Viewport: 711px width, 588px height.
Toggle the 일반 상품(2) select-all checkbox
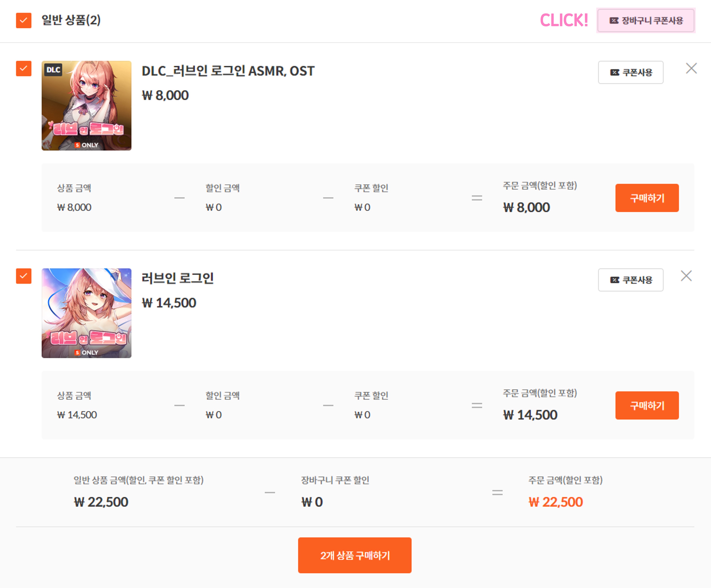click(24, 20)
